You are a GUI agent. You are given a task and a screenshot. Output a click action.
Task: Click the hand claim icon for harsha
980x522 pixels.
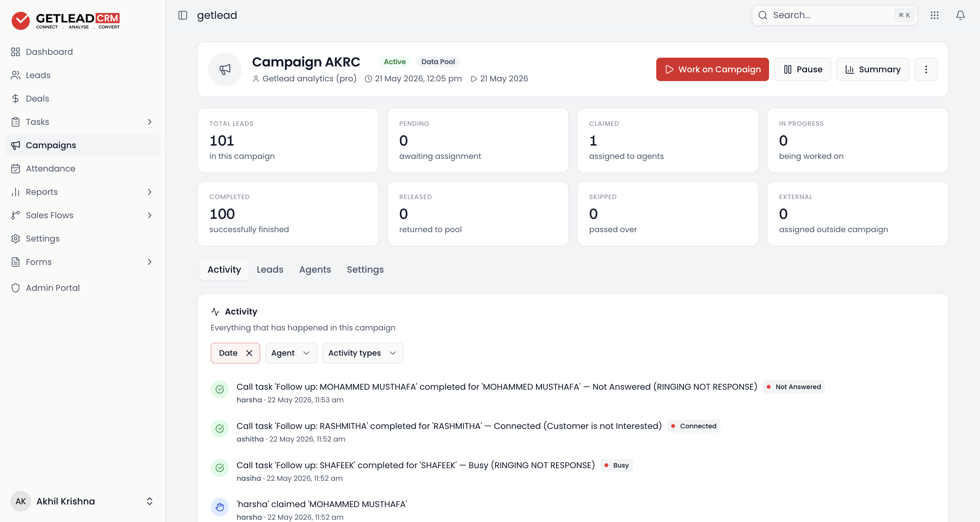click(x=219, y=507)
